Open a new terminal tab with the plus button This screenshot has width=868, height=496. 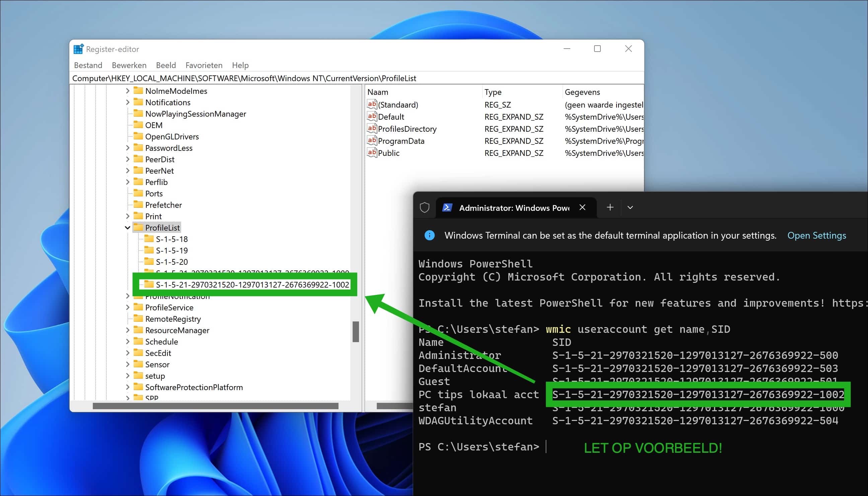(610, 207)
